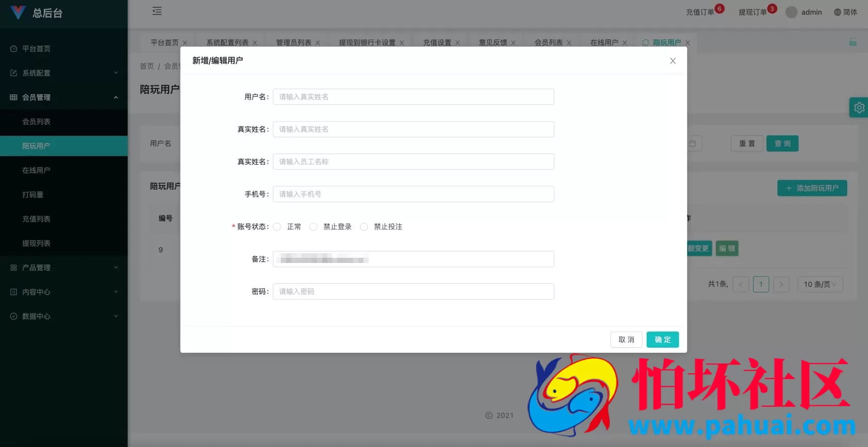Open 平台首页 in the sidebar
The width and height of the screenshot is (868, 447).
(64, 49)
